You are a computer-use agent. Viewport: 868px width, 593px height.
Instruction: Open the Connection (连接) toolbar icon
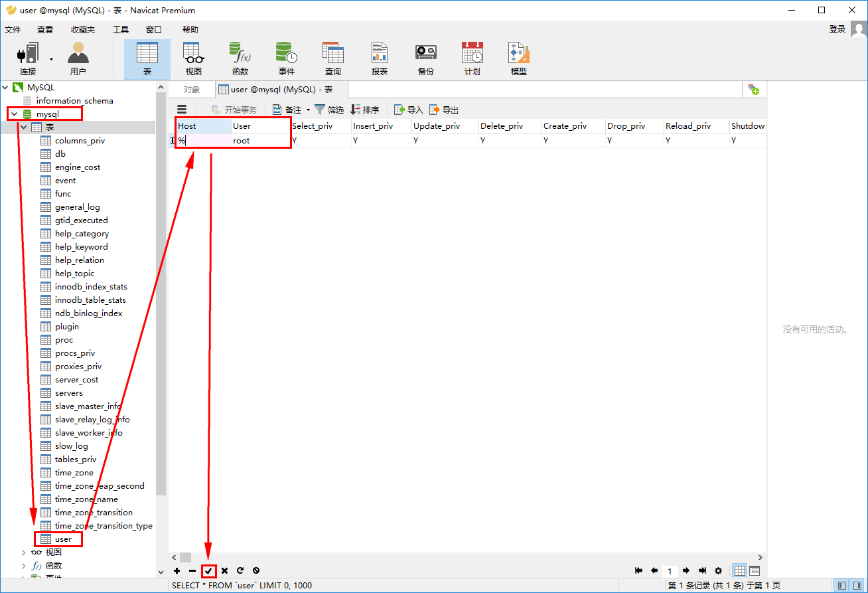pos(28,59)
